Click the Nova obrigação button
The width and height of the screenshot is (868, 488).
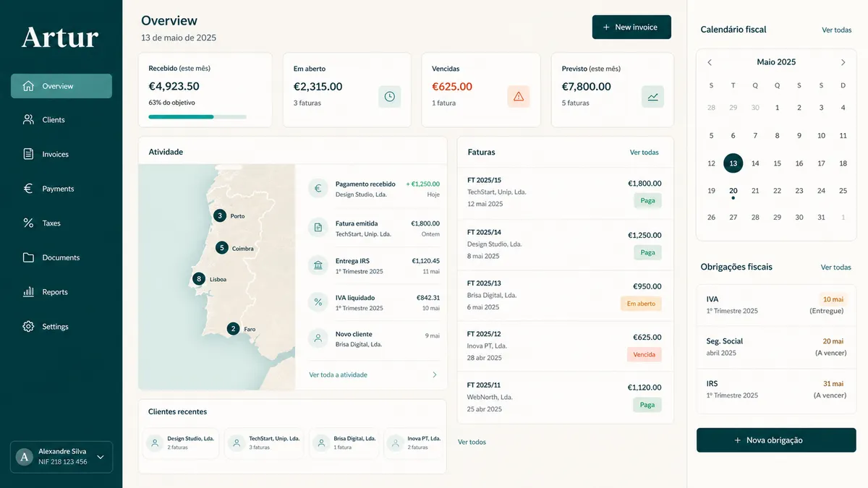coord(776,440)
